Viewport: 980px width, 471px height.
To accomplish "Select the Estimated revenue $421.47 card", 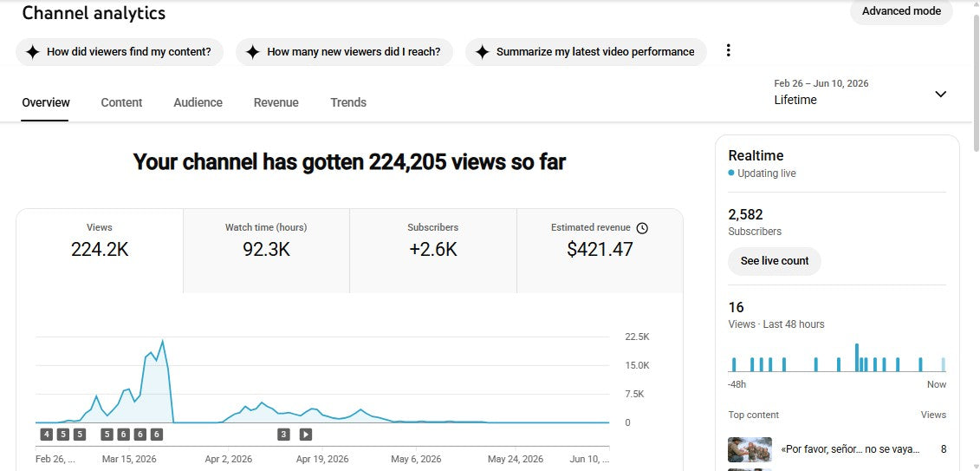I will click(x=600, y=251).
